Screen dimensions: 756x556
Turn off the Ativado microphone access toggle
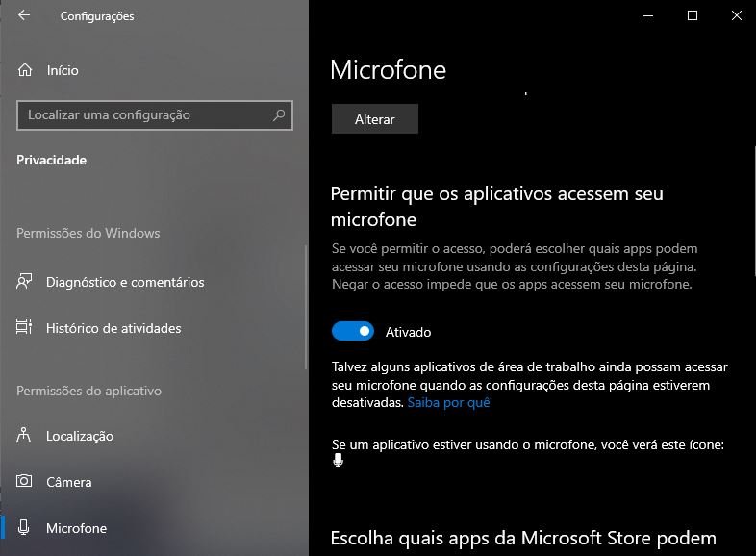tap(352, 331)
